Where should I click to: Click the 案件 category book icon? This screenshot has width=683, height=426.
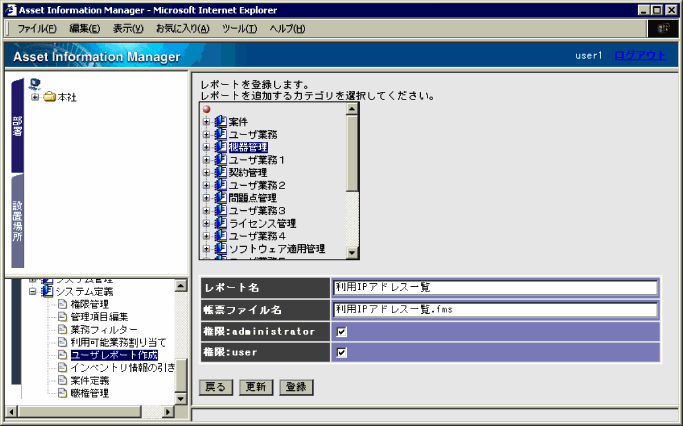tap(221, 122)
